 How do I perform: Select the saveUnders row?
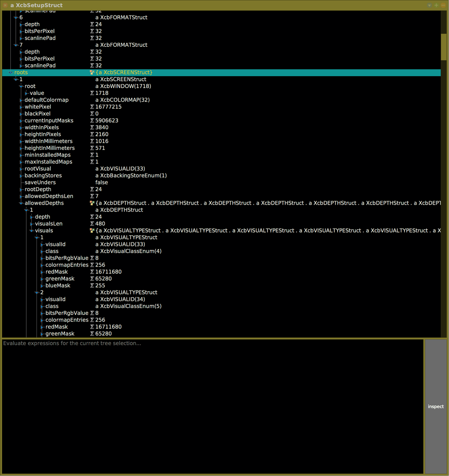coord(40,182)
